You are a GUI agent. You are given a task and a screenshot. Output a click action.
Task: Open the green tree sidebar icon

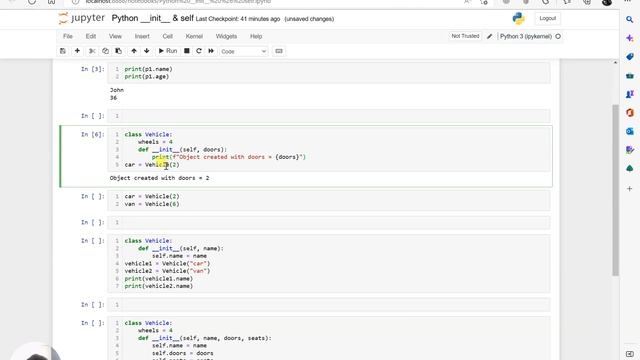click(x=629, y=168)
